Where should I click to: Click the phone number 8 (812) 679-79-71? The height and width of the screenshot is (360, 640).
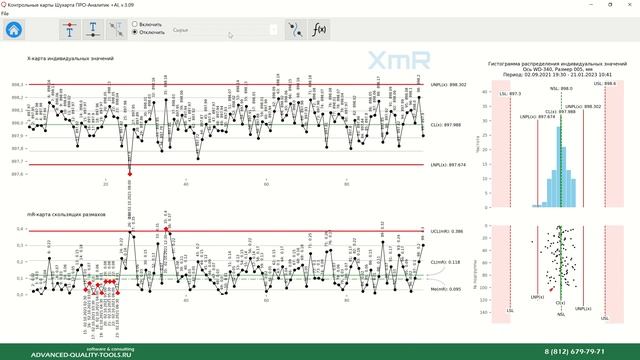click(574, 351)
